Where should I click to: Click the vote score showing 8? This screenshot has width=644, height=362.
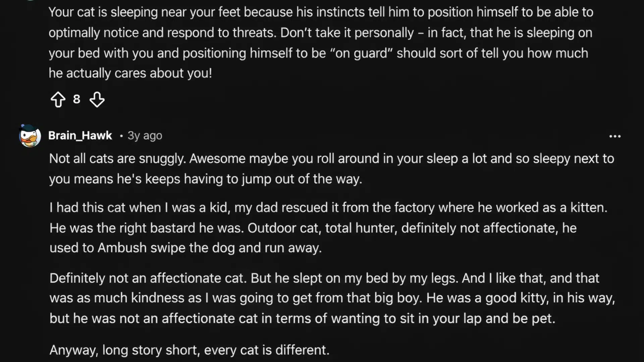(77, 99)
